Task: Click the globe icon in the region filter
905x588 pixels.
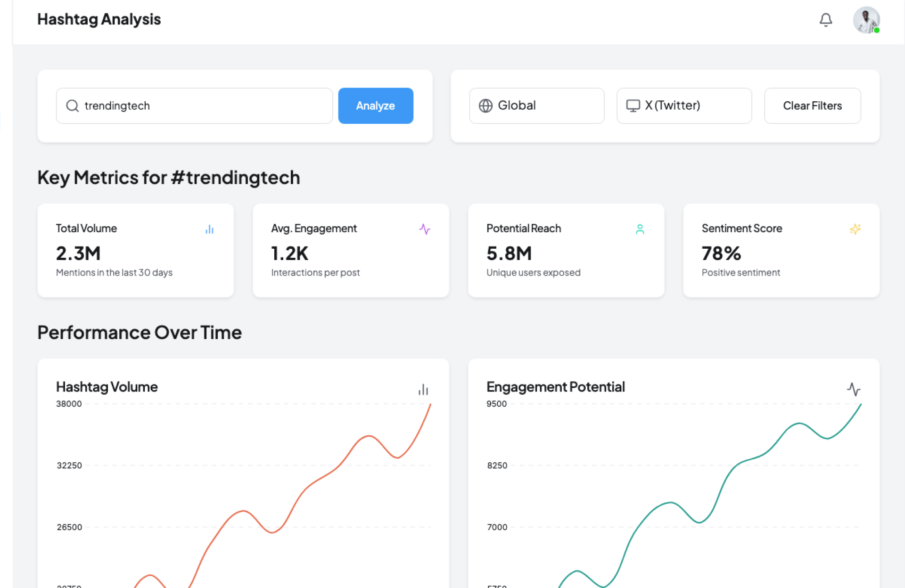Action: coord(485,106)
